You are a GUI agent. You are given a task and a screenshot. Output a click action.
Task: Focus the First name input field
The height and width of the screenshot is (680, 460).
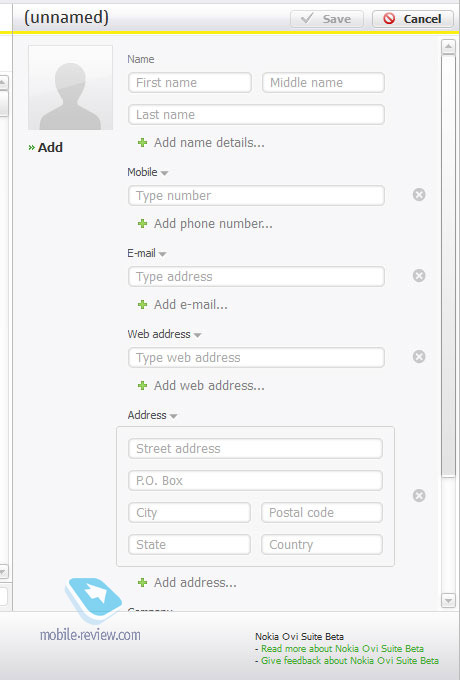pos(190,83)
